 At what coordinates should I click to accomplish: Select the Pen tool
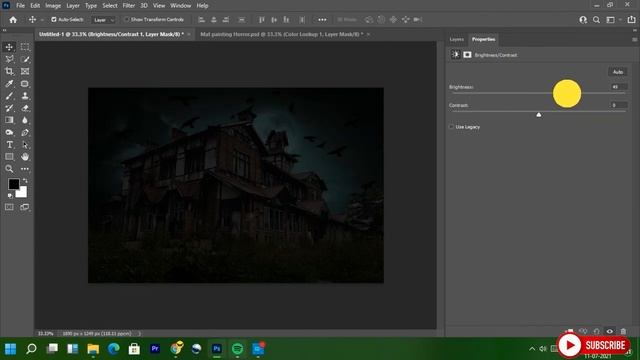(x=25, y=132)
